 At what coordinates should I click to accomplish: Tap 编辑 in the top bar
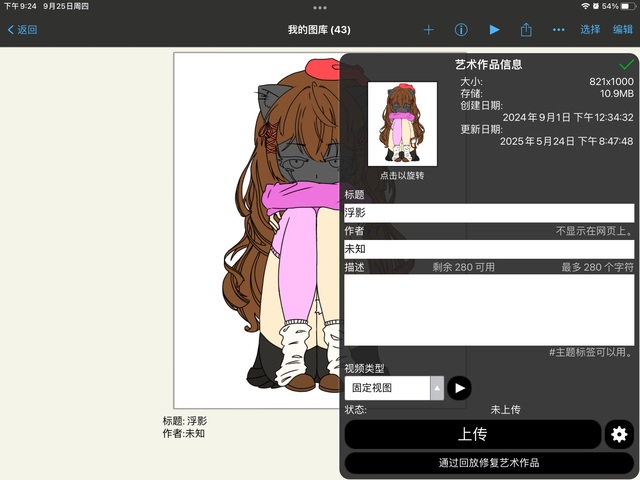point(623,30)
